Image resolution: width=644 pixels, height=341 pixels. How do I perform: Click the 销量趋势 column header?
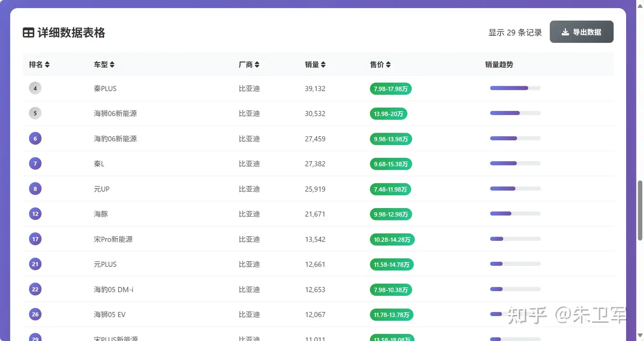coord(499,64)
